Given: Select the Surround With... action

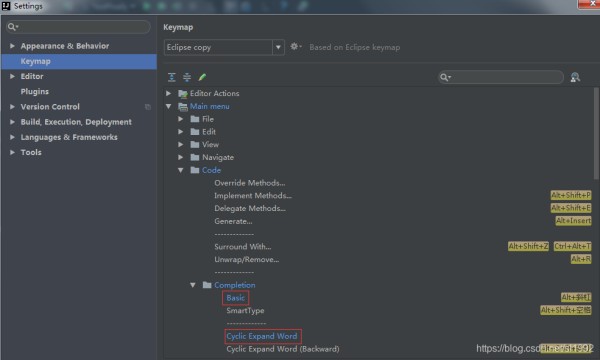Looking at the screenshot, I should pos(243,247).
